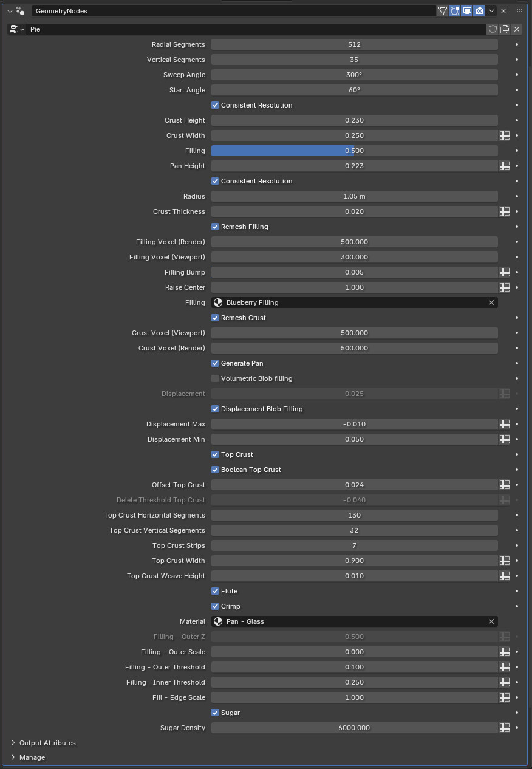Click fake user shield icon for Pie
This screenshot has height=769, width=532.
pos(493,29)
